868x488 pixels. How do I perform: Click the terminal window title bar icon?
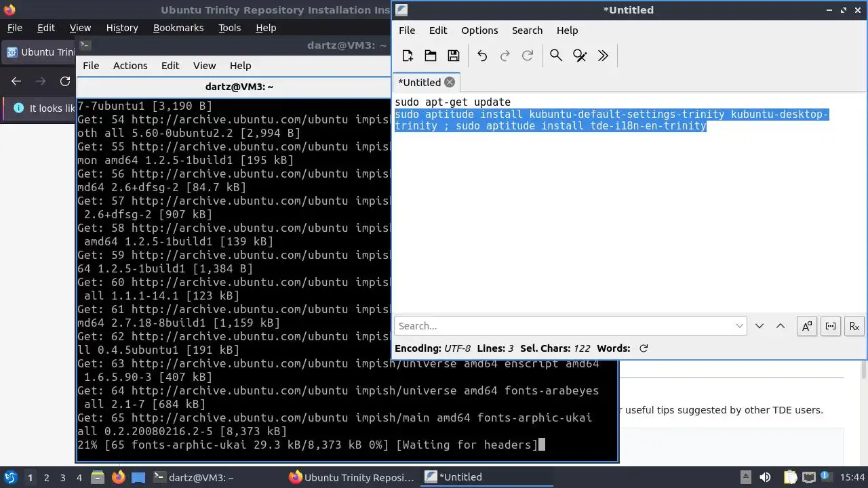tap(85, 45)
